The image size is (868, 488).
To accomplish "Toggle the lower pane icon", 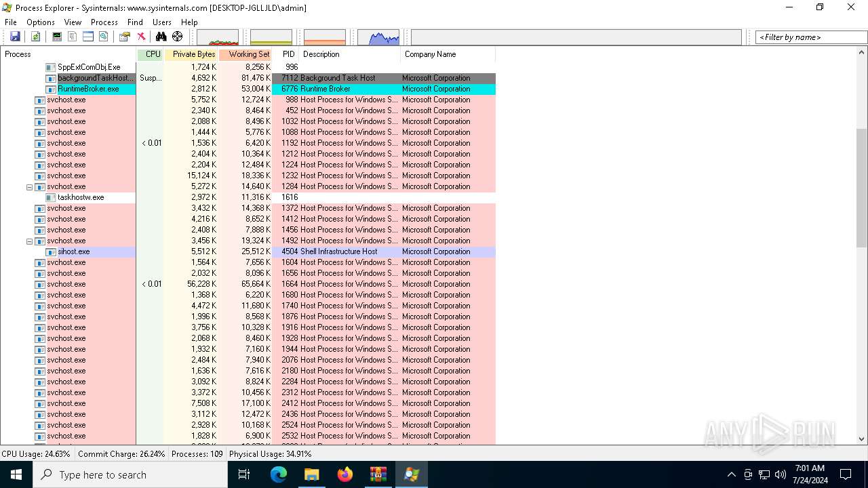I will point(88,37).
